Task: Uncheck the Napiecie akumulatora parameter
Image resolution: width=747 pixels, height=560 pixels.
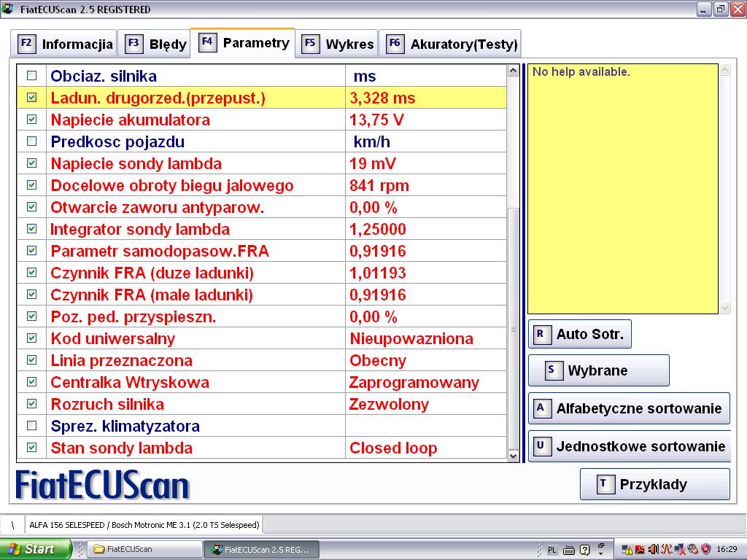Action: (x=31, y=120)
